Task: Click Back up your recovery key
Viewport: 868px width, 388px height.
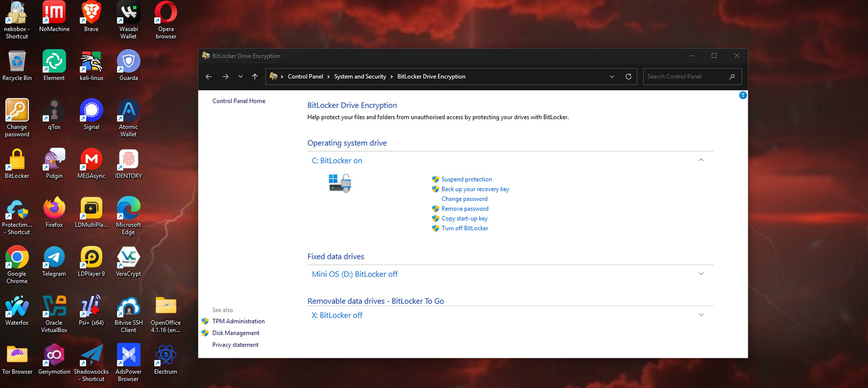Action: [475, 189]
